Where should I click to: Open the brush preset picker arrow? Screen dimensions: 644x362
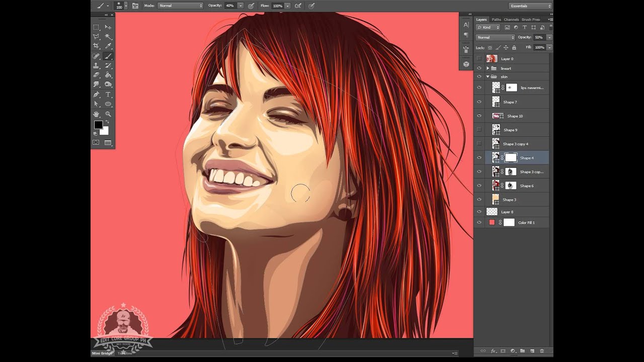coord(125,6)
